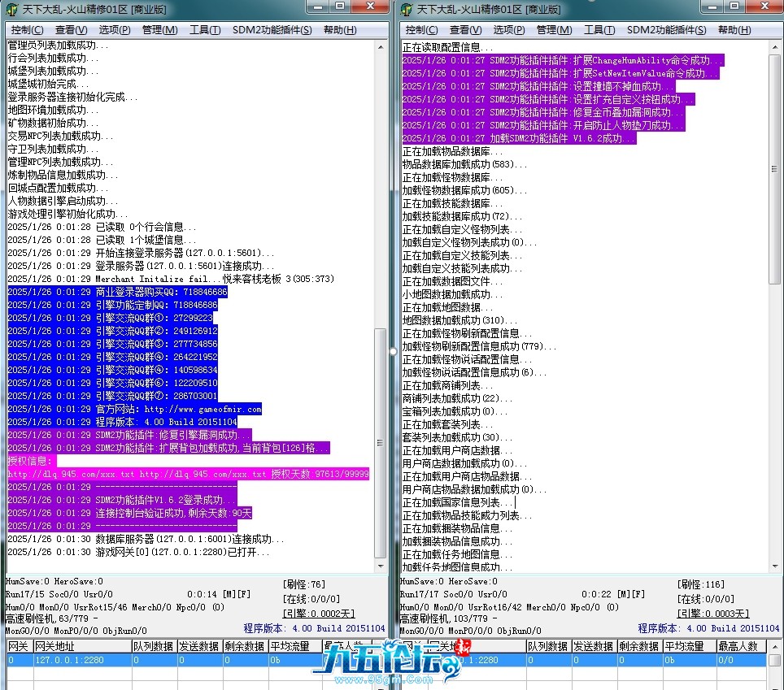Screen dimensions: 784x690
Task: Open 帮助(H) menu in right window
Action: (x=734, y=30)
